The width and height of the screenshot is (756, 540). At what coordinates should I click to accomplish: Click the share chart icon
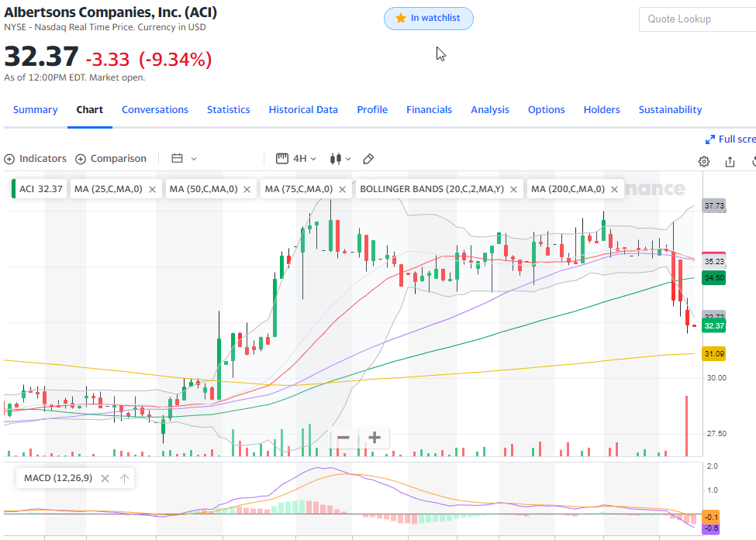pos(730,162)
